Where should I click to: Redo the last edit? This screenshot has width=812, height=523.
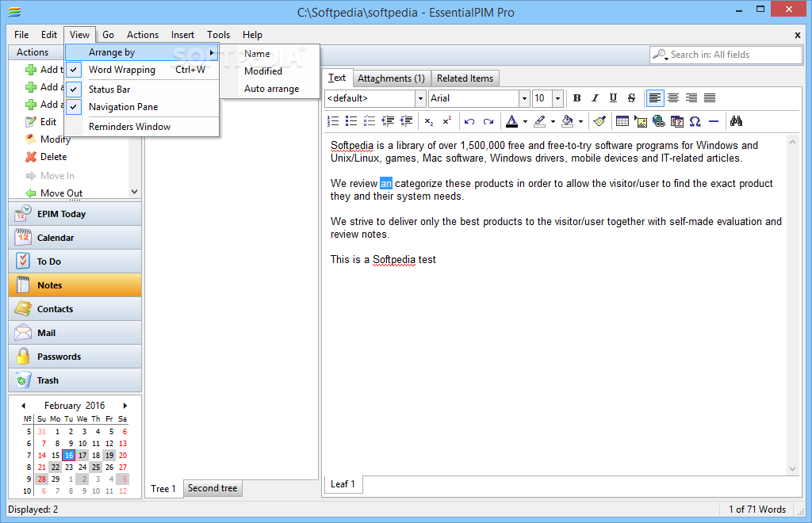(x=488, y=121)
